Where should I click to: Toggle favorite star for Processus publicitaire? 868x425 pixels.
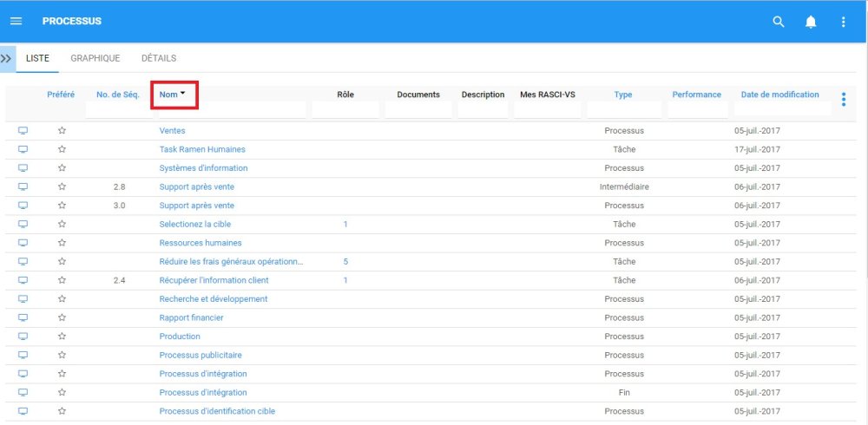click(x=62, y=355)
